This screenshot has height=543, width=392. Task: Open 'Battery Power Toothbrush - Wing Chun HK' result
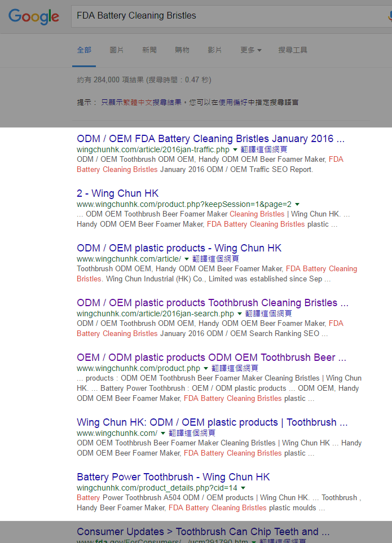click(173, 477)
